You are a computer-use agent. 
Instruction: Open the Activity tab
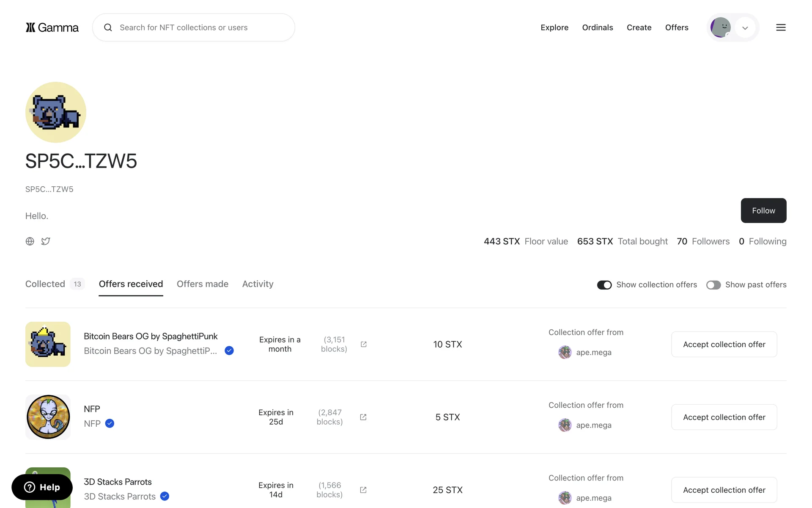click(258, 284)
